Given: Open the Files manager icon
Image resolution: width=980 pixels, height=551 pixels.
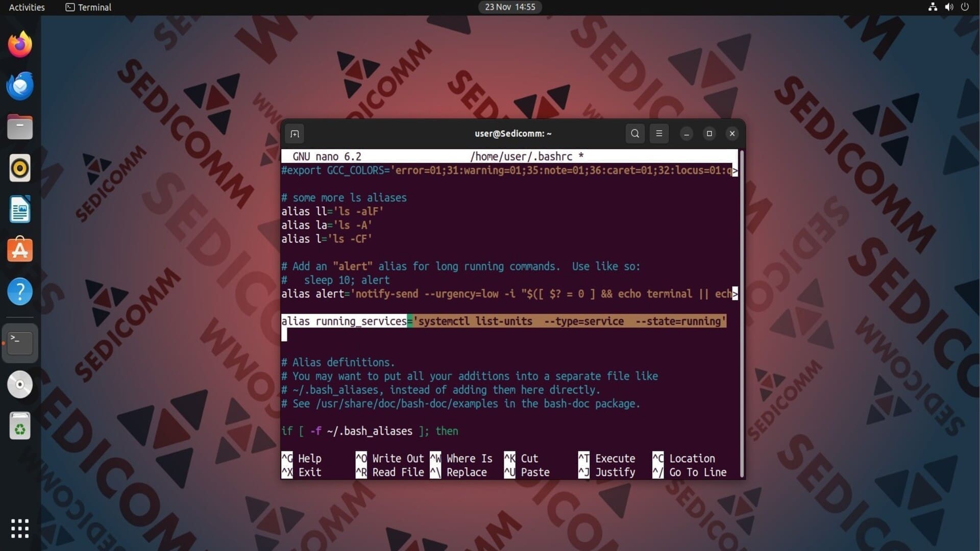Looking at the screenshot, I should (x=20, y=127).
